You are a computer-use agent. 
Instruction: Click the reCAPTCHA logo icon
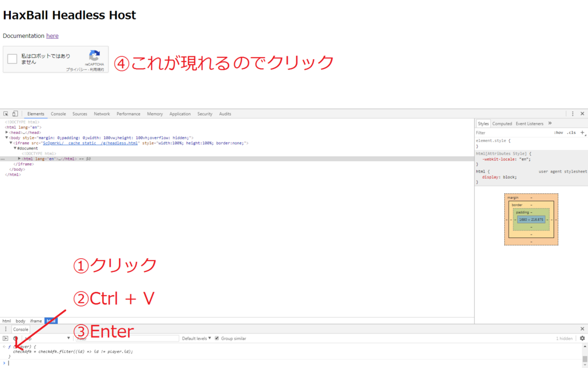coord(95,56)
